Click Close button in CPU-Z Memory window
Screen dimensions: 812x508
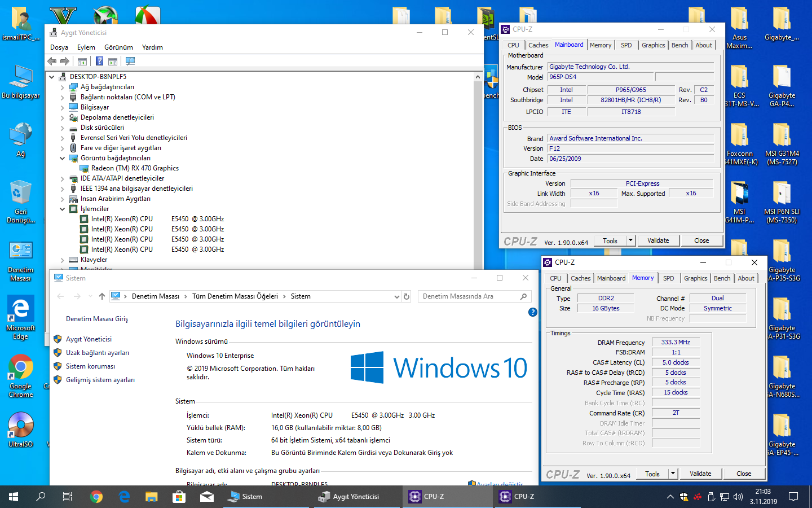(744, 474)
